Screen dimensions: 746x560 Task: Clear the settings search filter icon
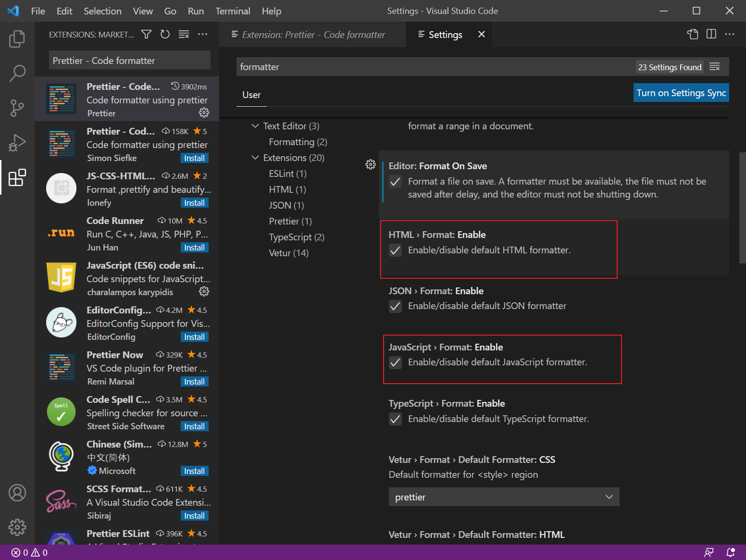(x=715, y=67)
